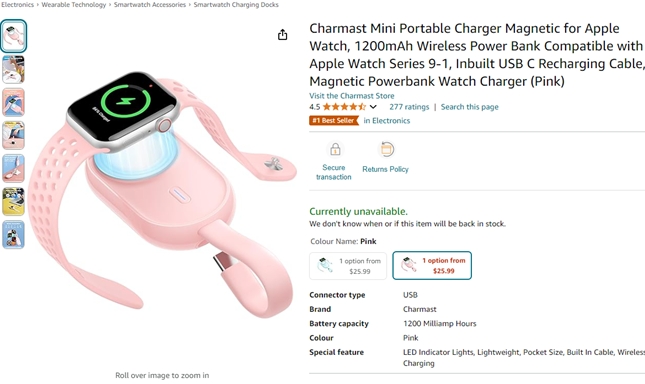Open the star rating dropdown chevron
The width and height of the screenshot is (645, 384).
[373, 107]
